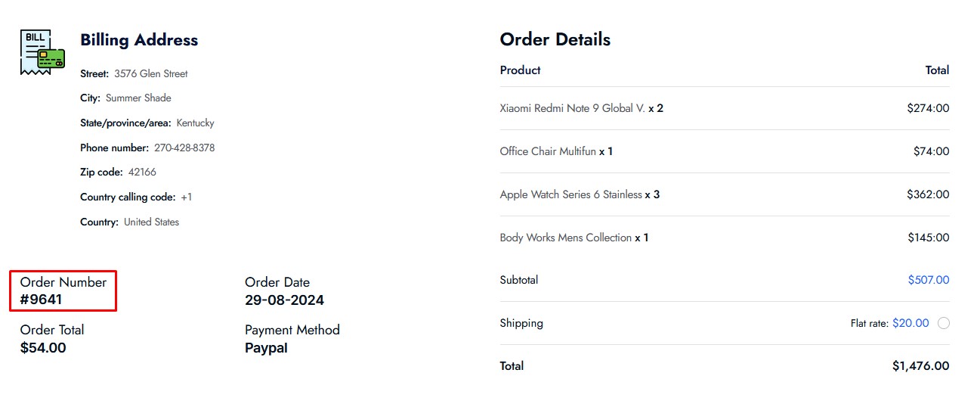Screen dimensions: 980x407
Task: Click Body Works Mens Collection item
Action: [x=574, y=238]
